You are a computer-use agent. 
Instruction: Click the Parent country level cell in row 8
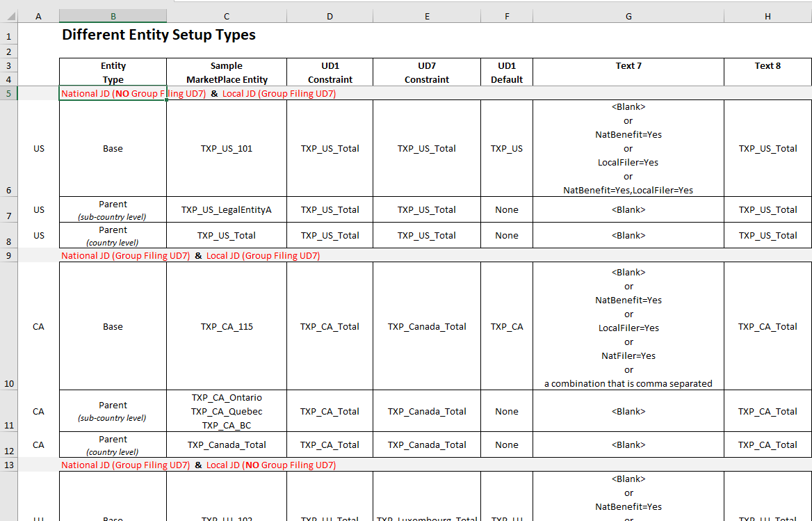(113, 234)
